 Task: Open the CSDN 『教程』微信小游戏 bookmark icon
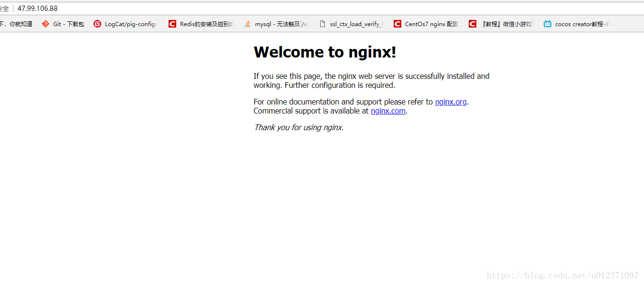tap(473, 24)
